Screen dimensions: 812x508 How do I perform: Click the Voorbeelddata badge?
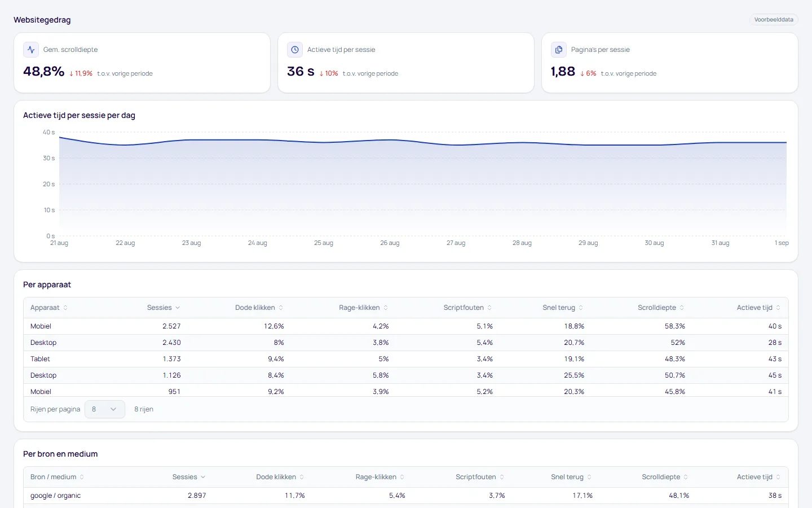coord(774,20)
